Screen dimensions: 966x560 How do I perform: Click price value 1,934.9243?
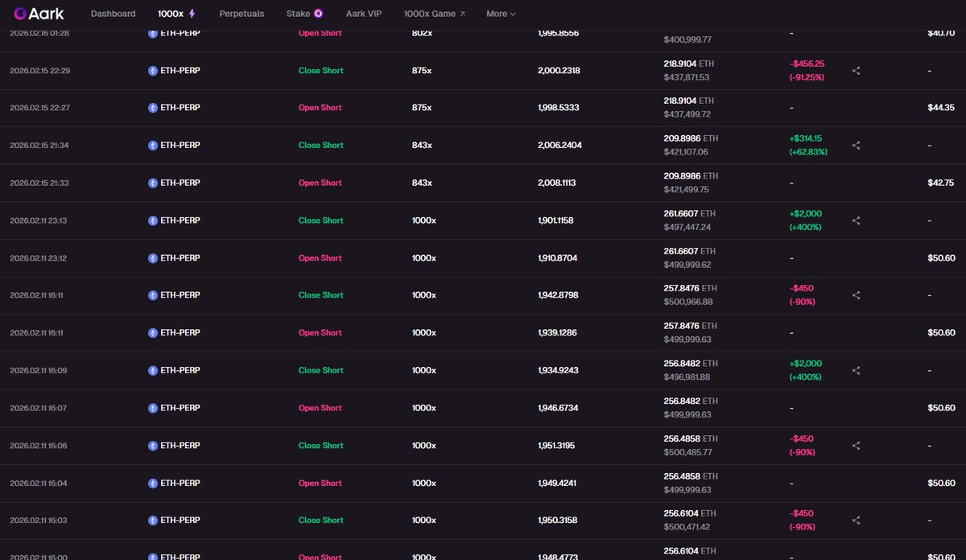pos(559,370)
